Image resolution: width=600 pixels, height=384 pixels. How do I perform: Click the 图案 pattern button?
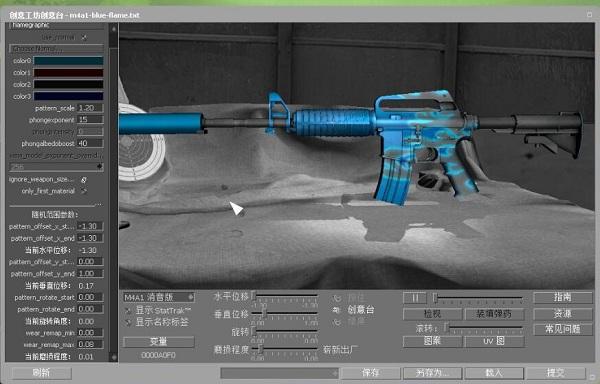point(433,341)
